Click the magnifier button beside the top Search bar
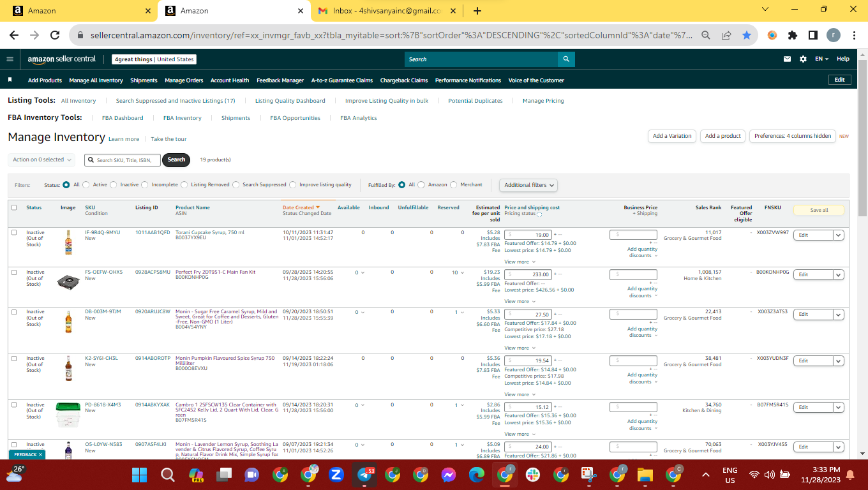868x490 pixels. [x=566, y=59]
